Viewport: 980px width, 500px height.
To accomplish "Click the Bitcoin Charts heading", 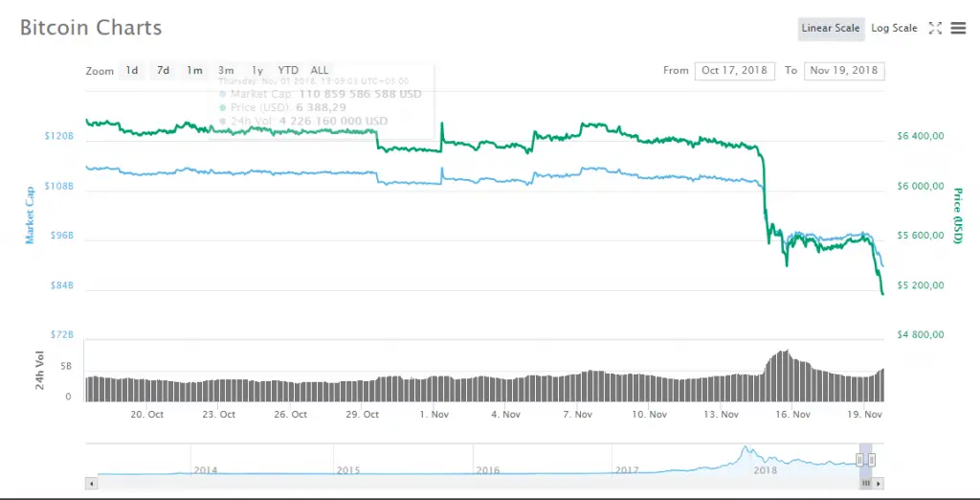I will click(91, 28).
